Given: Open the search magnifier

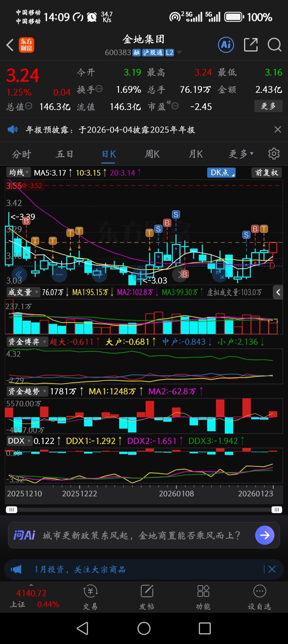Looking at the screenshot, I should [x=274, y=44].
